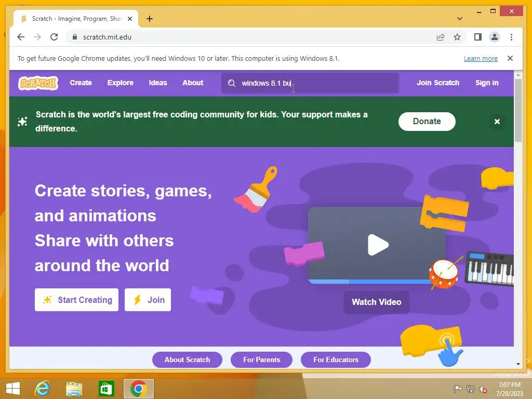Click the page scrollbar thumb
Screen dimensions: 532x399
point(518,110)
